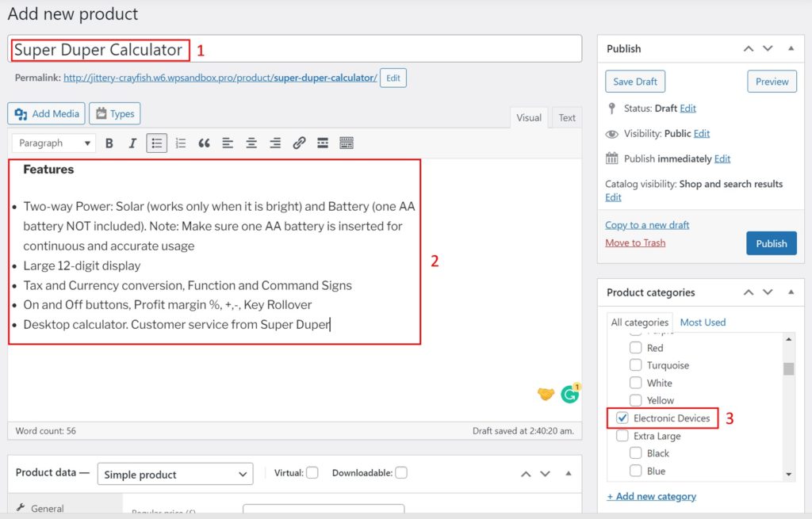Open the Grammarly green G icon
This screenshot has width=812, height=519.
(570, 394)
